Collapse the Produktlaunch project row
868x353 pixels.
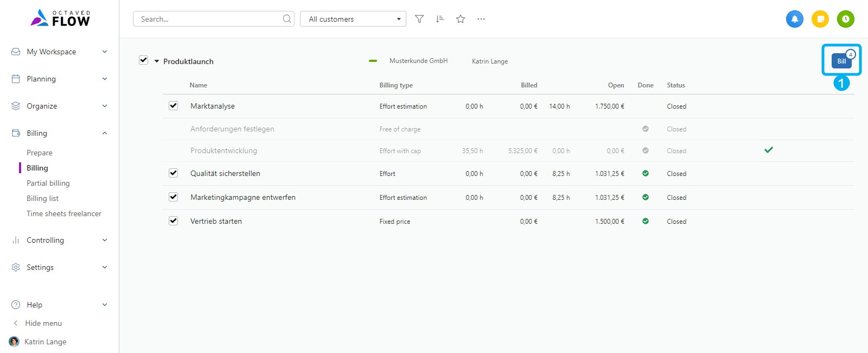[x=157, y=61]
